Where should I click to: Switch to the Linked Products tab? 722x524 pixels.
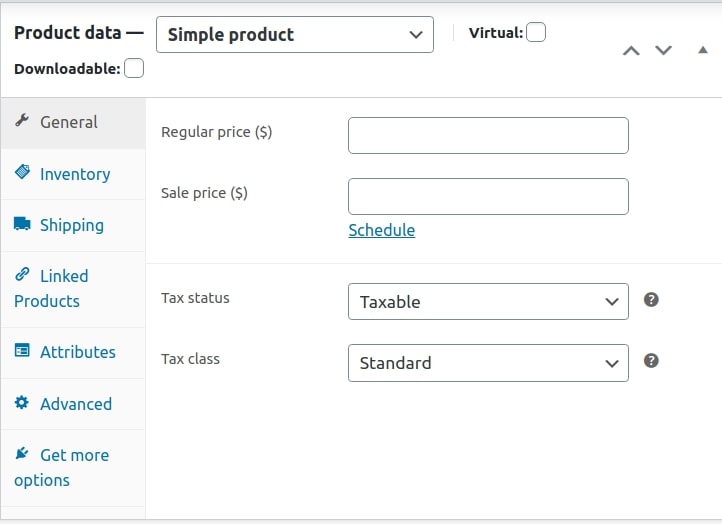pyautogui.click(x=73, y=289)
